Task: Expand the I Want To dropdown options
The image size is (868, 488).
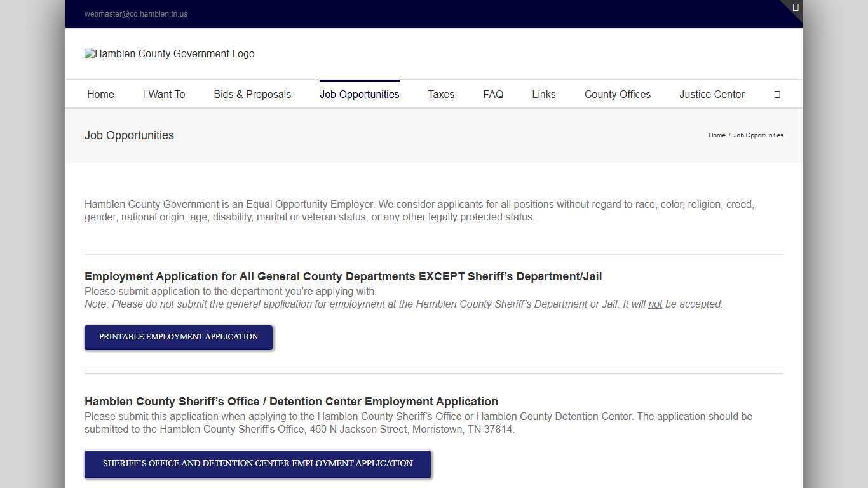Action: pyautogui.click(x=164, y=94)
